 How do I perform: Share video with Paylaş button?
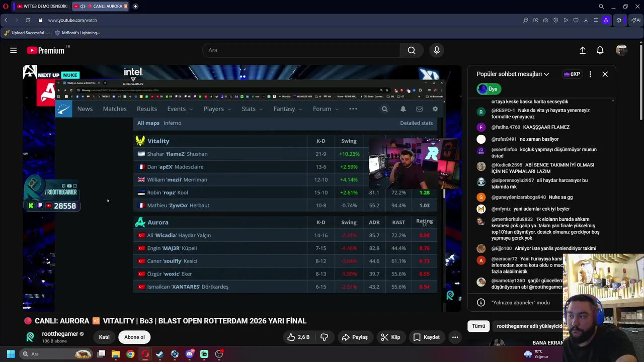click(355, 337)
